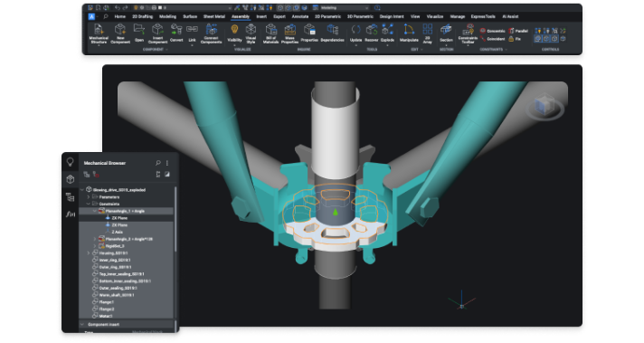Viewport: 644px width, 343px height.
Task: Click the Section tool icon
Action: [446, 30]
